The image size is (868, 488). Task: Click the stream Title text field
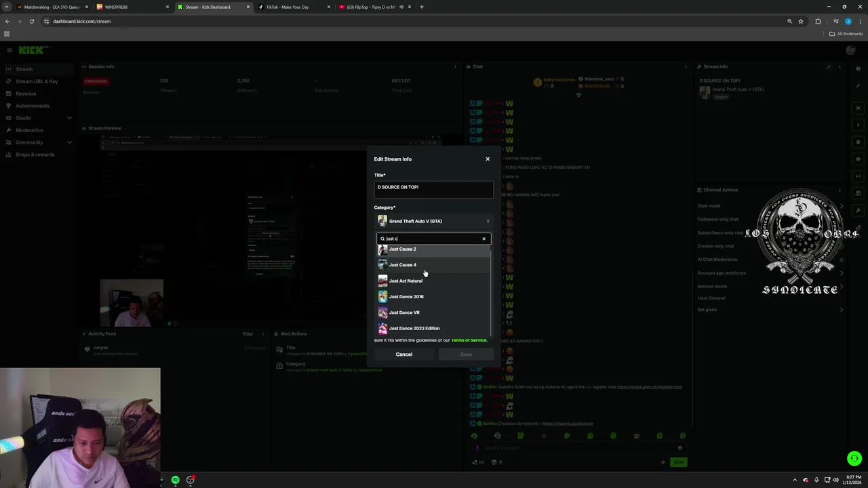433,189
